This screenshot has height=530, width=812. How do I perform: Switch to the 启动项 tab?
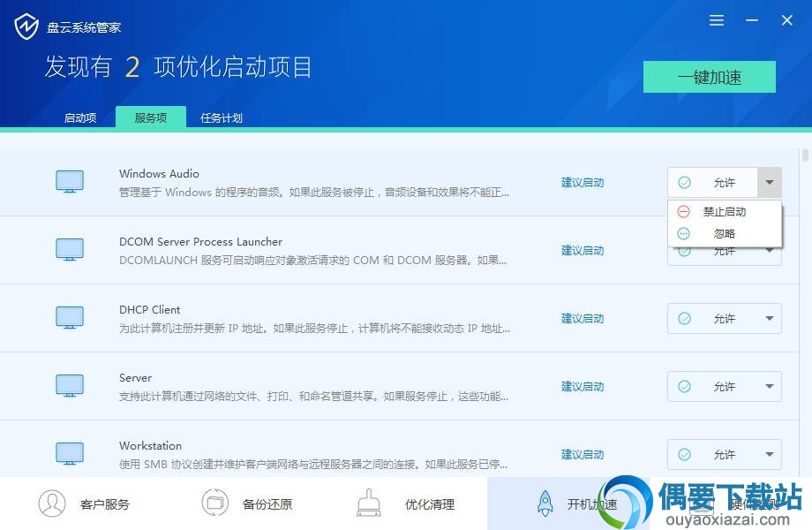[80, 117]
